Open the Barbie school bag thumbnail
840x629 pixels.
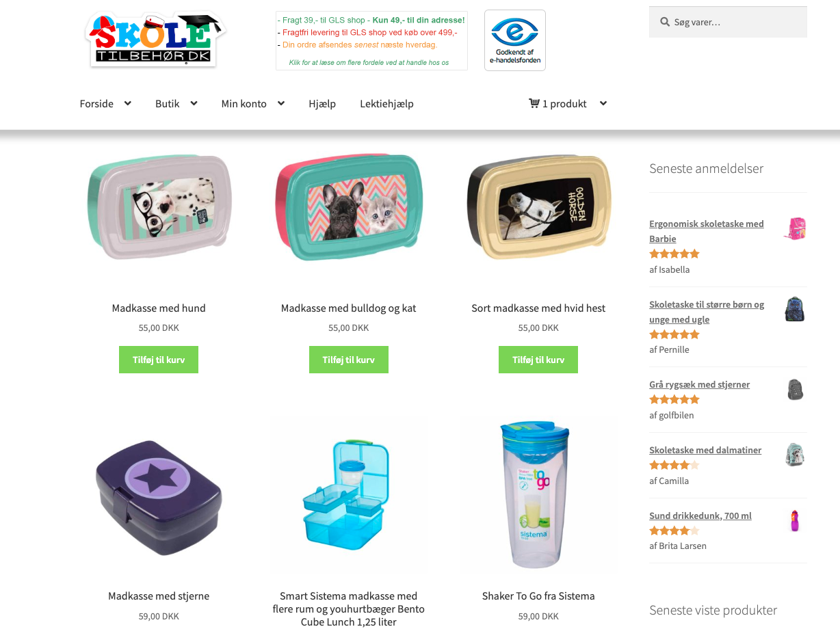794,228
